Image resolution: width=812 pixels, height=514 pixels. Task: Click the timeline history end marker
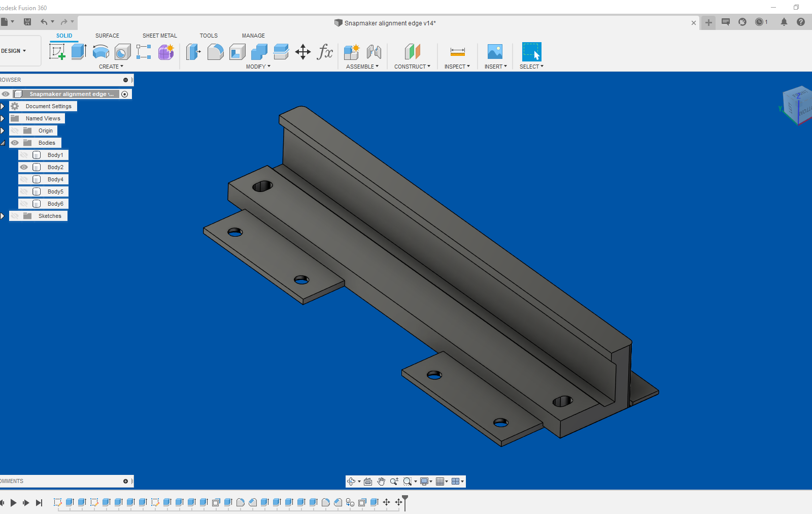pyautogui.click(x=405, y=502)
